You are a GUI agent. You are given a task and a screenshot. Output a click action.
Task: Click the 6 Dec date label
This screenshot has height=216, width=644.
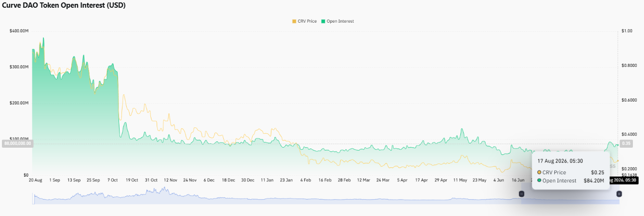209,180
